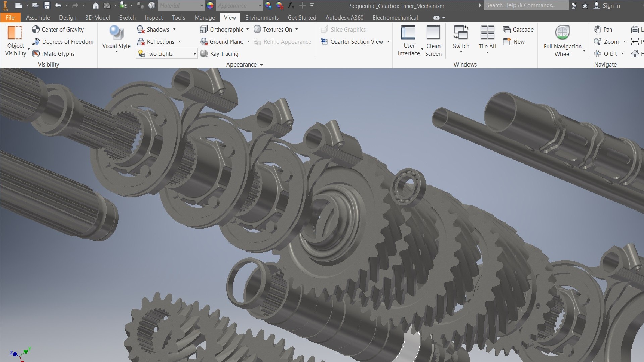Click the satellite Communication Center icon
644x362 pixels.
click(x=574, y=5)
